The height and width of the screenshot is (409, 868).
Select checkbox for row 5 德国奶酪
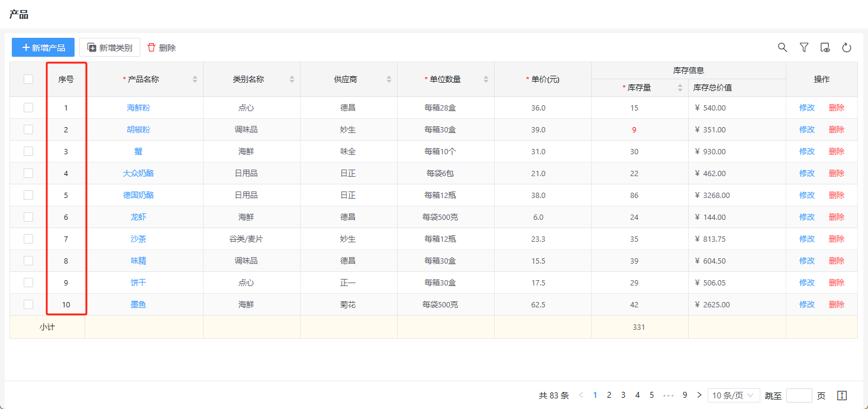click(x=28, y=195)
